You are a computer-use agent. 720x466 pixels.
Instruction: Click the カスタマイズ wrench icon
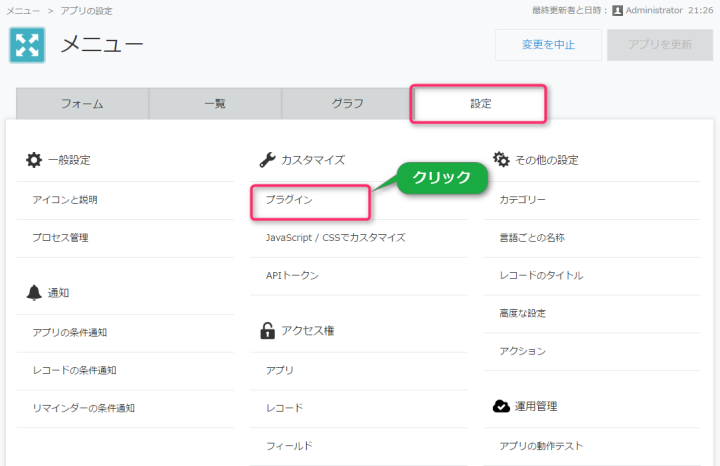tap(267, 160)
